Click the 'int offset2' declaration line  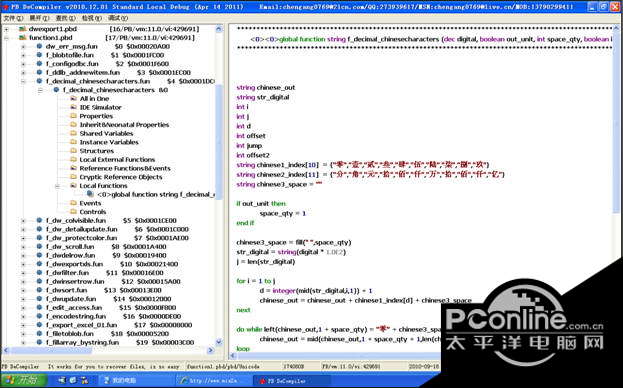tap(253, 155)
